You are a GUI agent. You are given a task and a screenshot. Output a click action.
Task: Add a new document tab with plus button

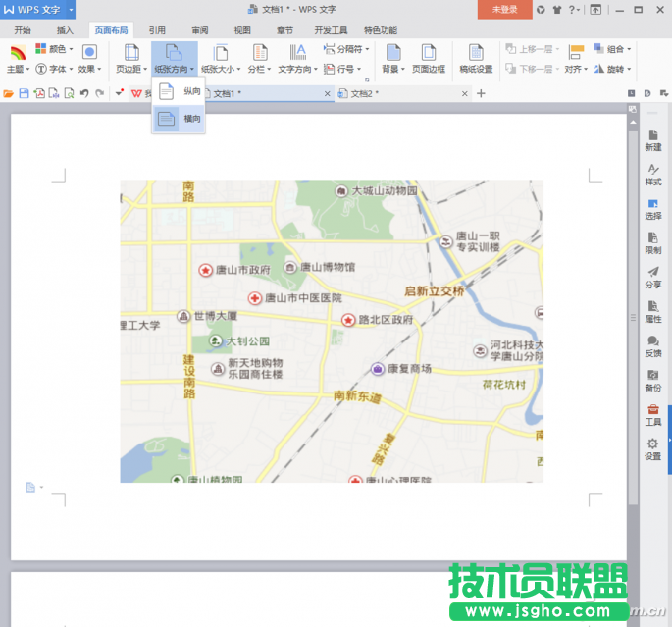click(481, 93)
